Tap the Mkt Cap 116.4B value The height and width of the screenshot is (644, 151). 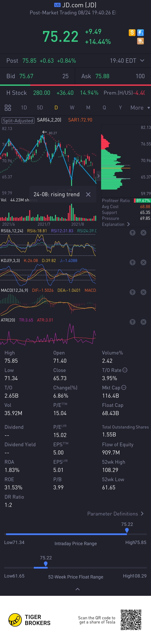110,396
